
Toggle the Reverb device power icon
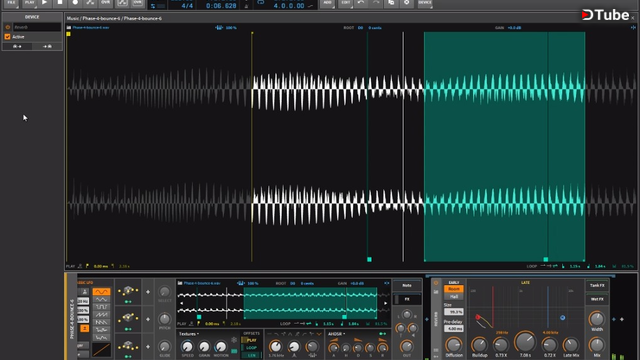[436, 283]
